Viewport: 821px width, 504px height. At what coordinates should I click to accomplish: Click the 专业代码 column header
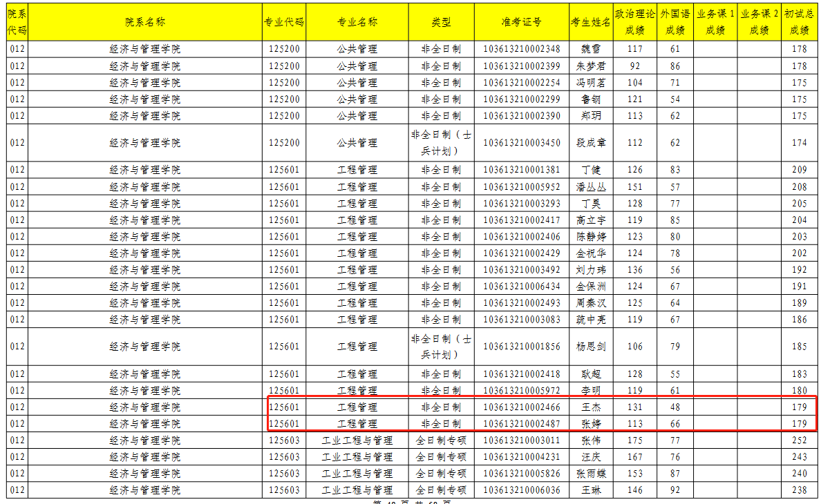tap(284, 22)
